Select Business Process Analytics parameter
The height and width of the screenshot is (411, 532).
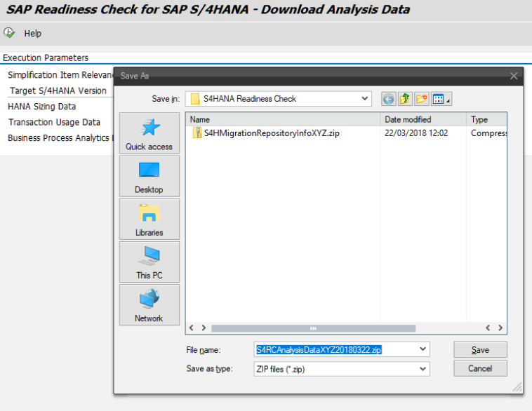click(60, 138)
